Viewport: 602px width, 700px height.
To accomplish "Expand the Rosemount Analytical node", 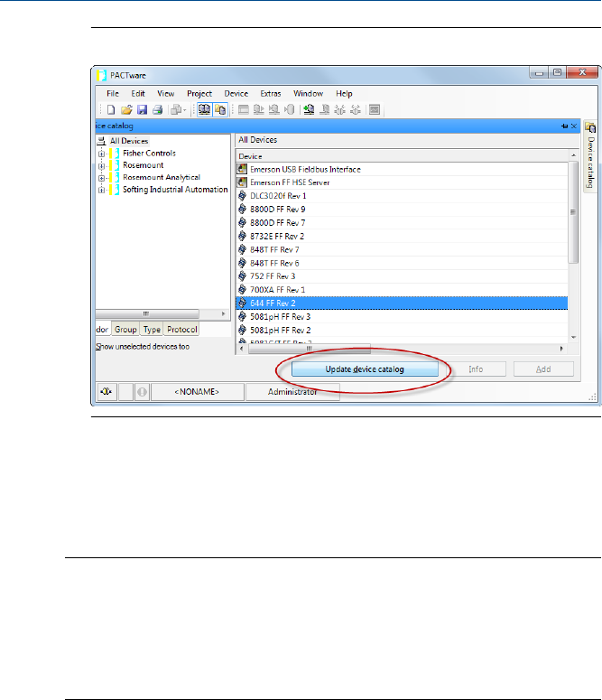I will pos(101,178).
